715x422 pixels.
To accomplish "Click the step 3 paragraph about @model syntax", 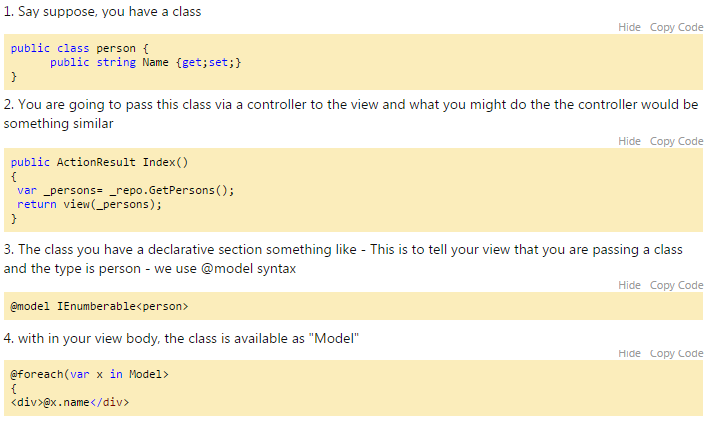I will (343, 259).
